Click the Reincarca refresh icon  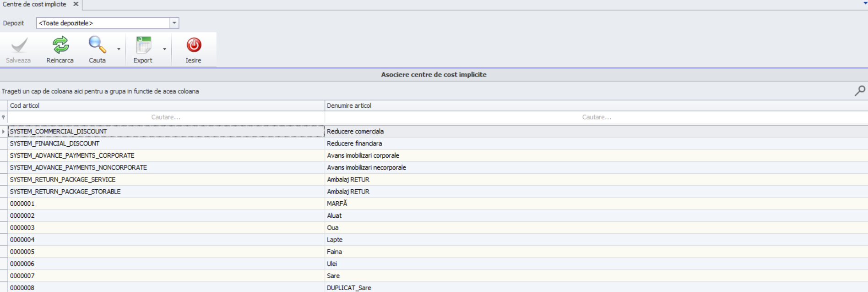[60, 45]
